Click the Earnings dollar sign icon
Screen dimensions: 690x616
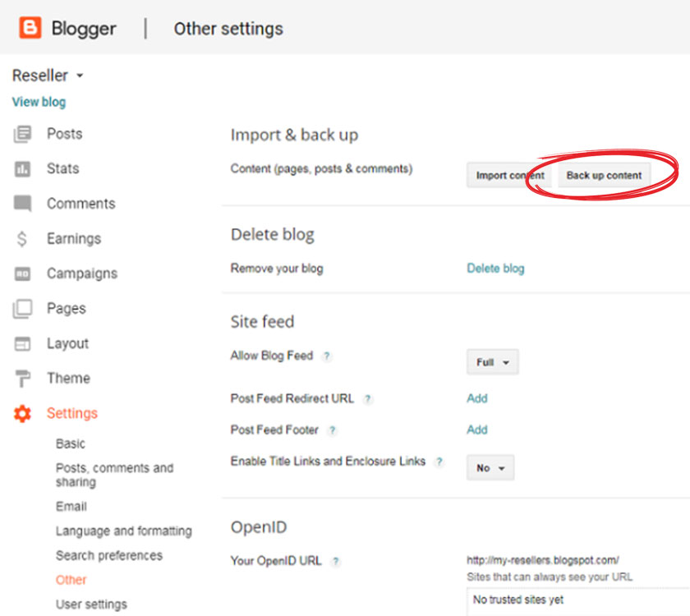click(23, 239)
